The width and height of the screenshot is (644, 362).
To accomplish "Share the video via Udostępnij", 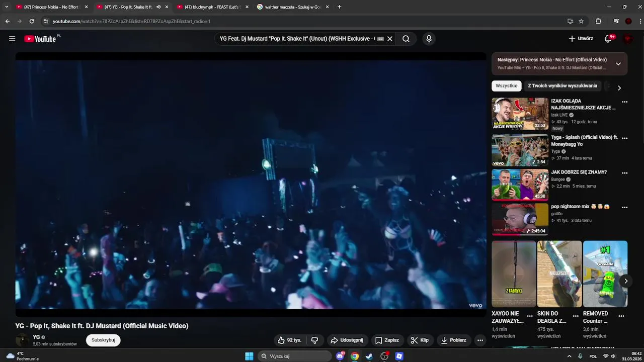I will click(x=347, y=340).
